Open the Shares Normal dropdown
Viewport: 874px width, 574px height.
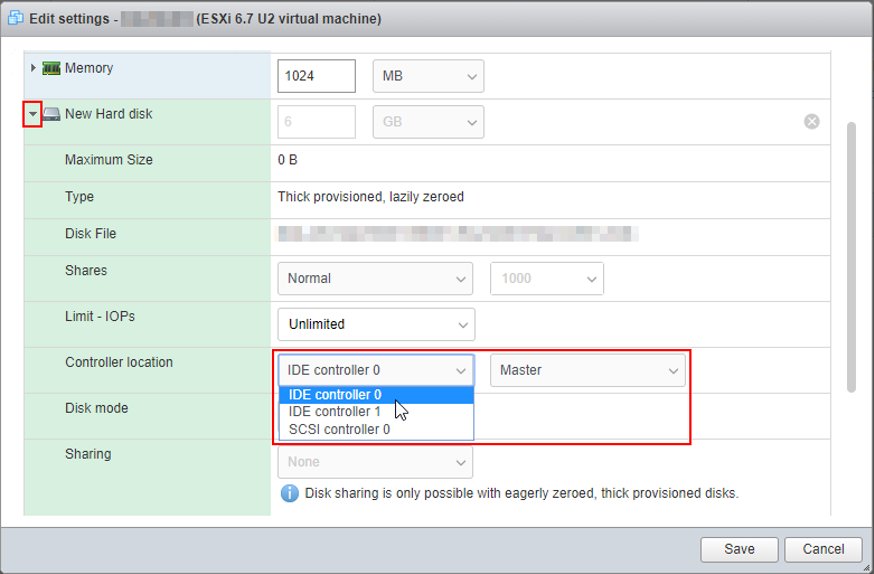pos(375,279)
